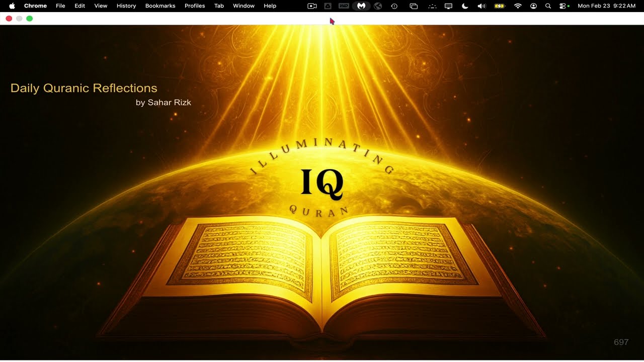This screenshot has height=362, width=644.
Task: Open the sound volume menu
Action: [x=481, y=6]
